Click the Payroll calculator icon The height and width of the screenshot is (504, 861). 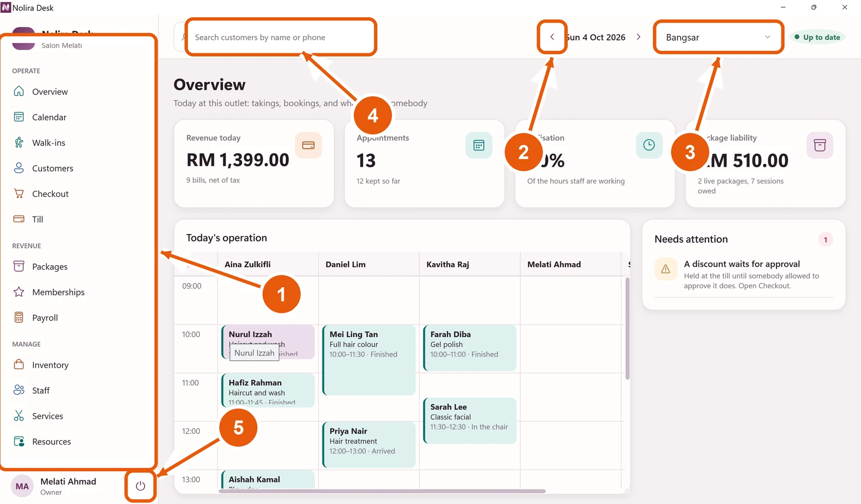coord(19,317)
